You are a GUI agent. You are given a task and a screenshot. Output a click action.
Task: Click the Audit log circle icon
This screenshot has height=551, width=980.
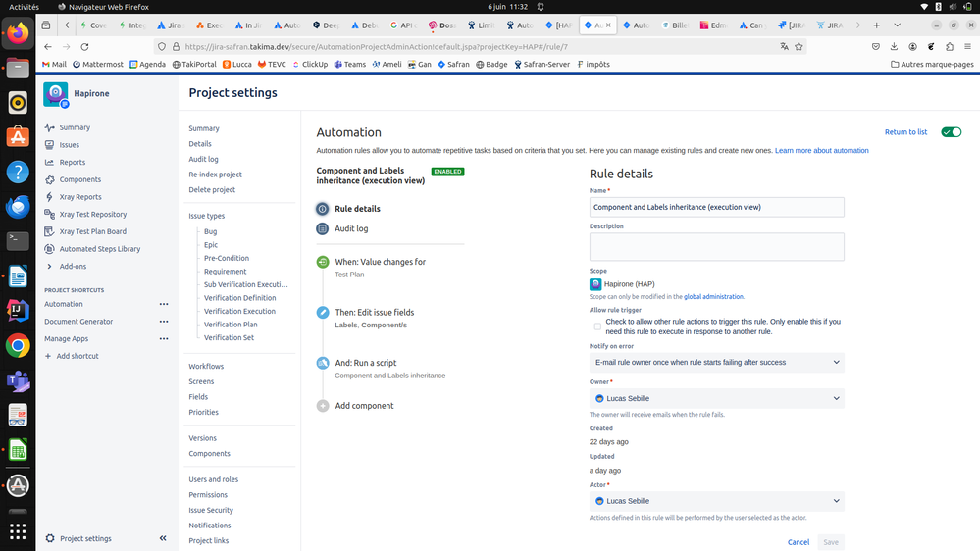[x=323, y=228]
